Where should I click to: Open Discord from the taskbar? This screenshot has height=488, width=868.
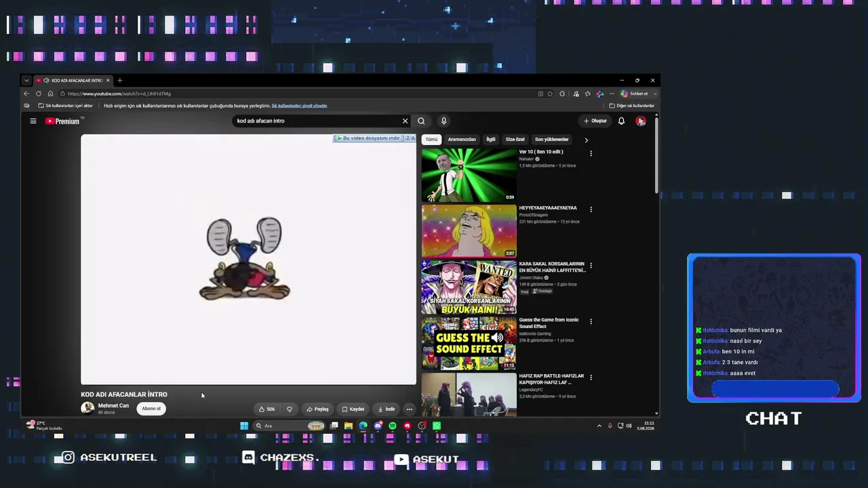coord(378,426)
